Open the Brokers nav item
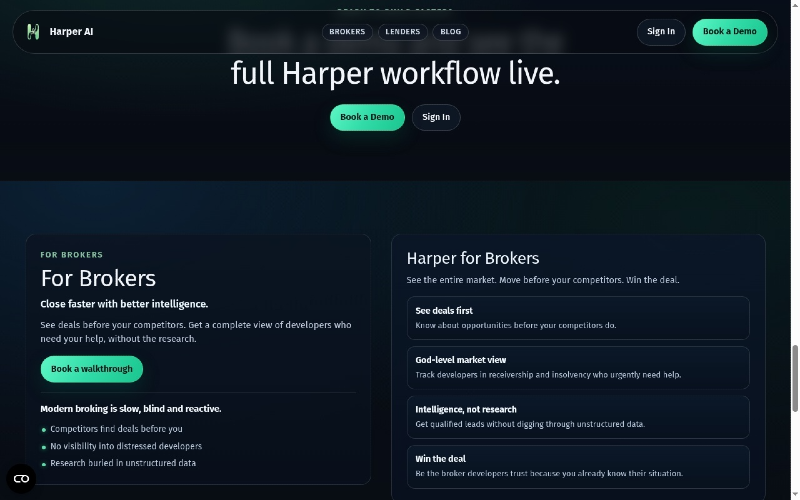 pyautogui.click(x=347, y=32)
